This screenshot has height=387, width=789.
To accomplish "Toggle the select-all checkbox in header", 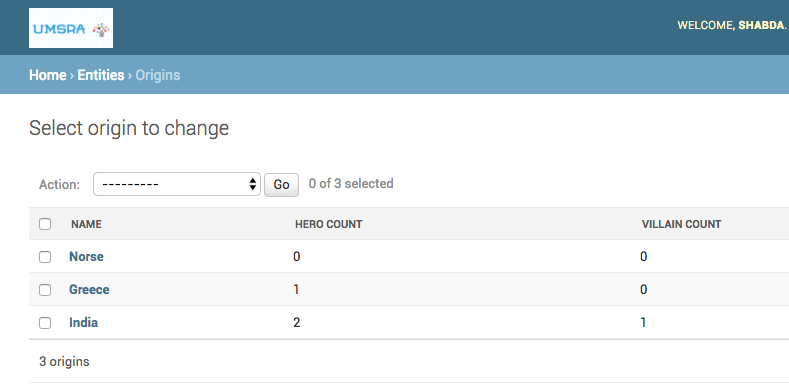I will 45,224.
